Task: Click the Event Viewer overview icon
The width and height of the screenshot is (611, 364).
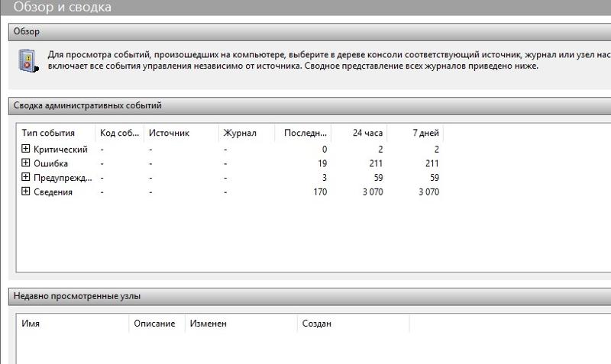Action: 28,61
